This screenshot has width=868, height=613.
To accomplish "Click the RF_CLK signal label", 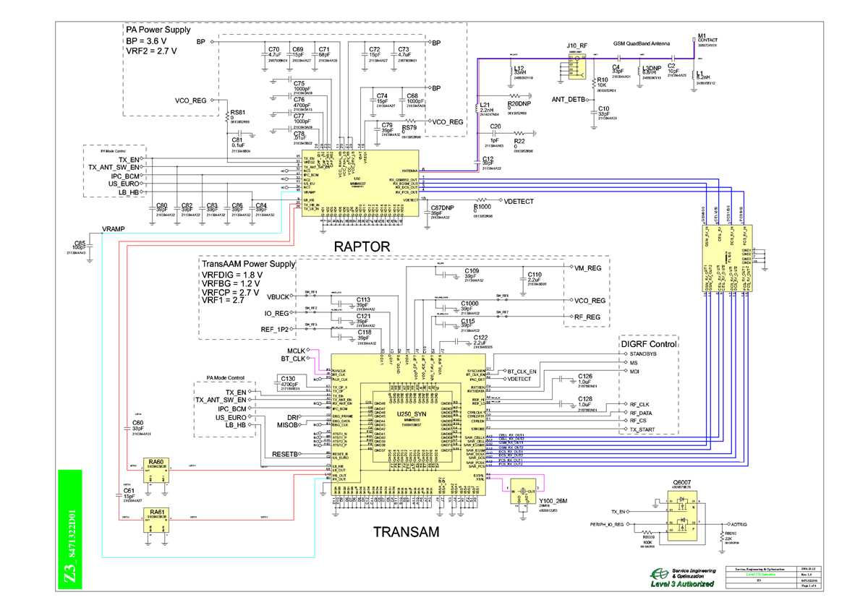I will point(639,405).
